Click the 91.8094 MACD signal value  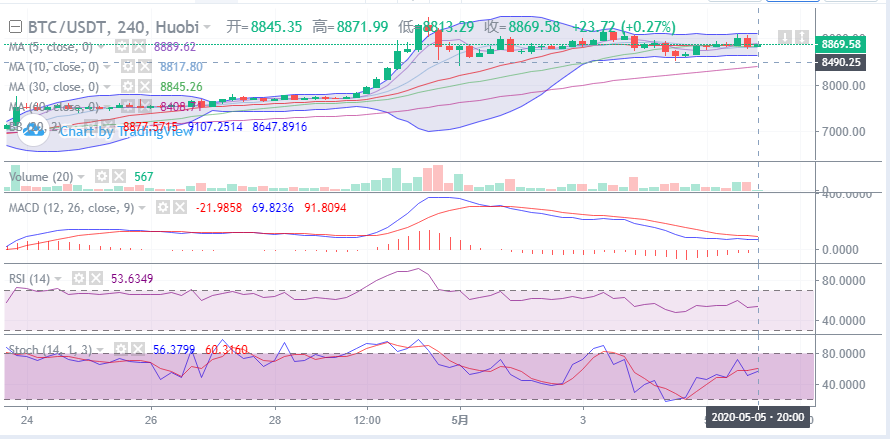pos(324,208)
